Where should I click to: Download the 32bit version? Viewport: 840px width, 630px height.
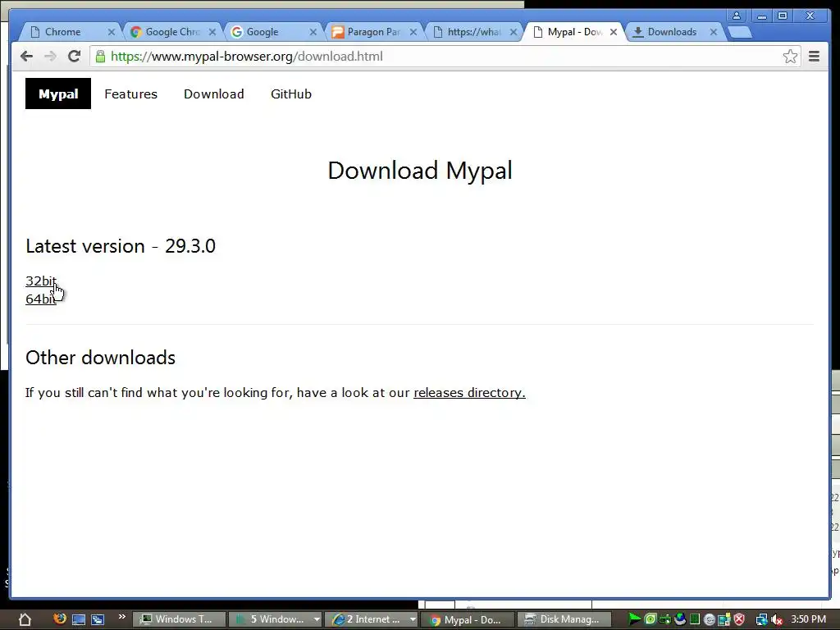pos(40,281)
